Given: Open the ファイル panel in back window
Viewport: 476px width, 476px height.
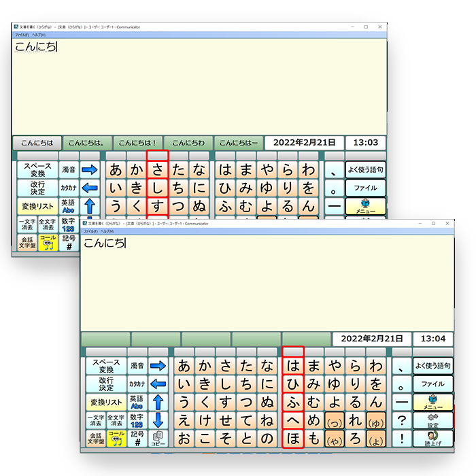Looking at the screenshot, I should [365, 188].
